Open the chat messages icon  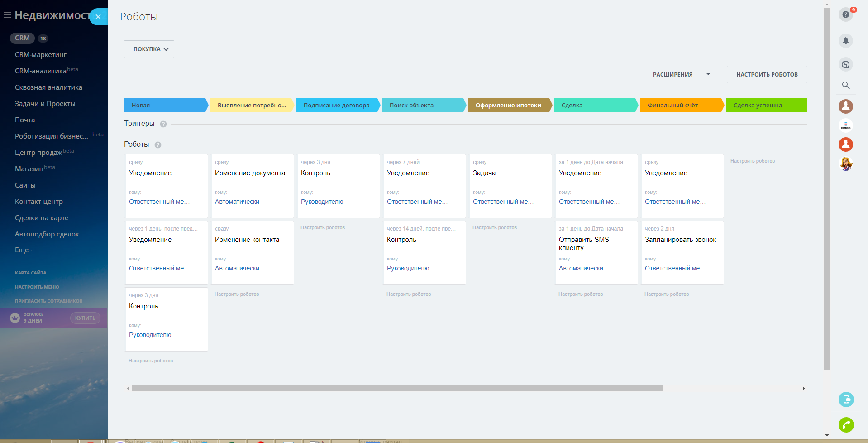pos(845,64)
